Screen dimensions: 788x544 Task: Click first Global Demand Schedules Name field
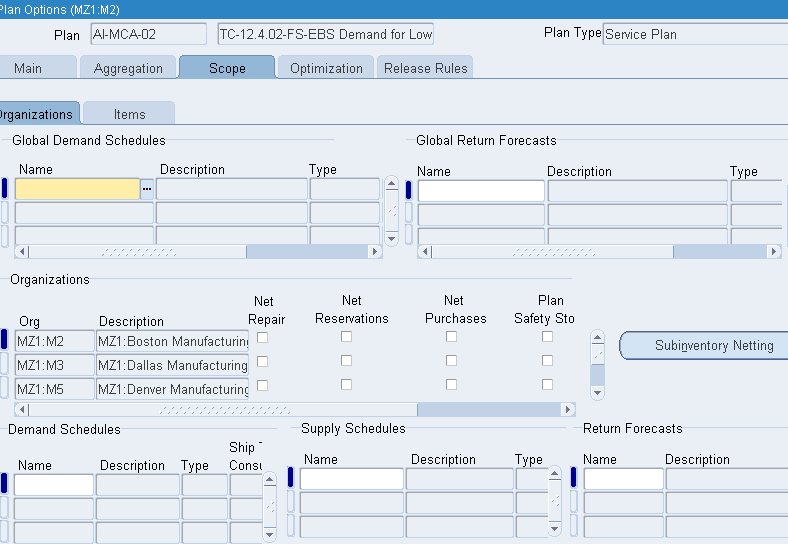coord(77,189)
